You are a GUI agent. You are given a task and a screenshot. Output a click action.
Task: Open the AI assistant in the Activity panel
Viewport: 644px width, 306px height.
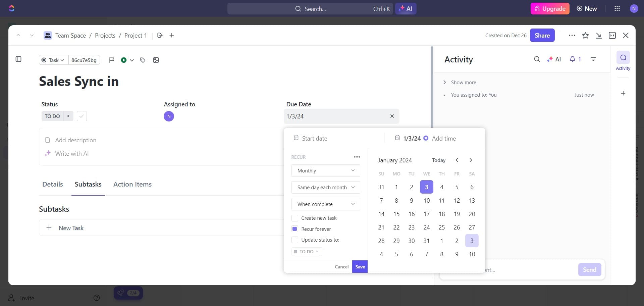tap(554, 59)
